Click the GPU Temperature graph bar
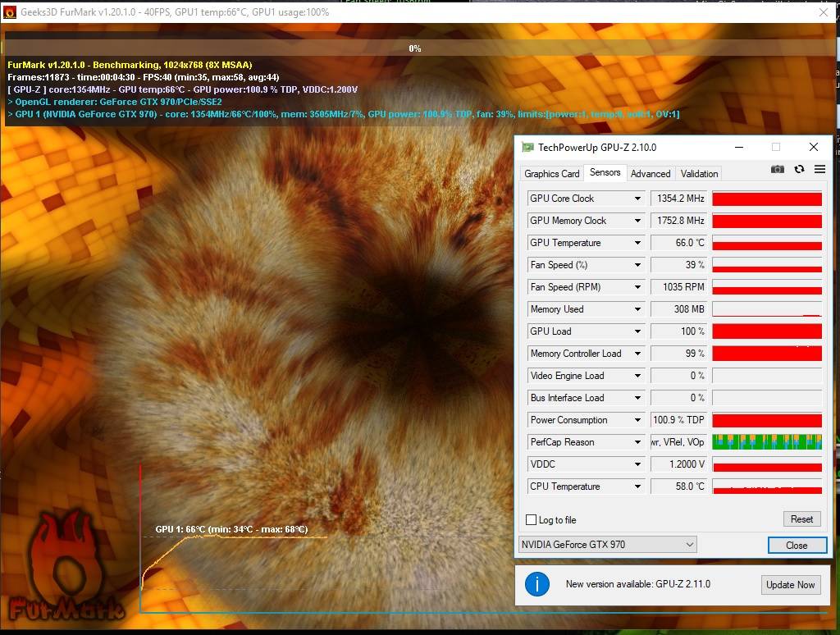This screenshot has width=840, height=635. (767, 243)
